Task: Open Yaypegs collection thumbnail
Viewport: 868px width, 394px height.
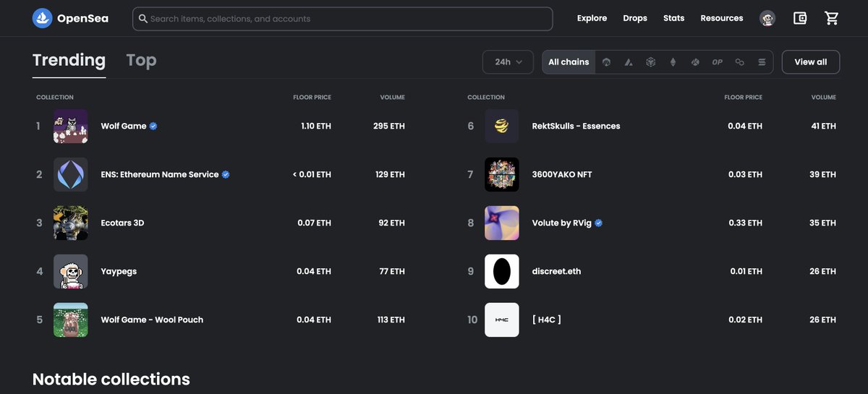Action: pyautogui.click(x=71, y=271)
